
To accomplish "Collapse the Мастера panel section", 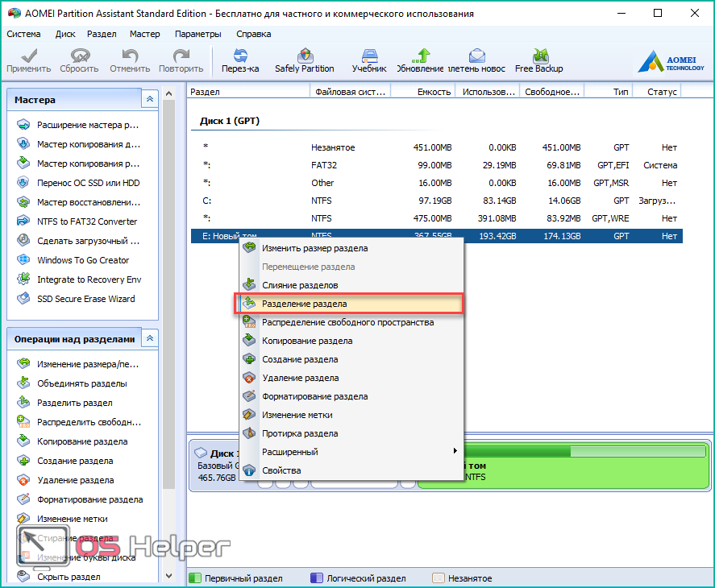I will click(149, 100).
